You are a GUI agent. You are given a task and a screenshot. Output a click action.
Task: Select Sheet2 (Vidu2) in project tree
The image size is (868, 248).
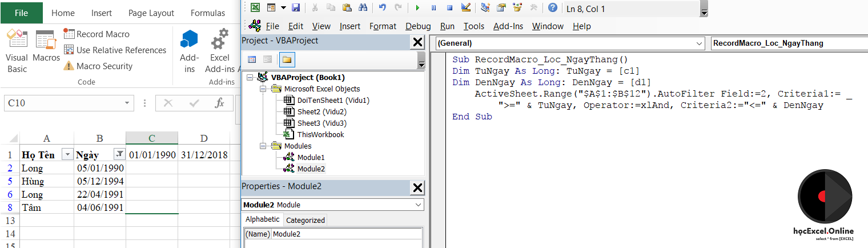pos(322,111)
